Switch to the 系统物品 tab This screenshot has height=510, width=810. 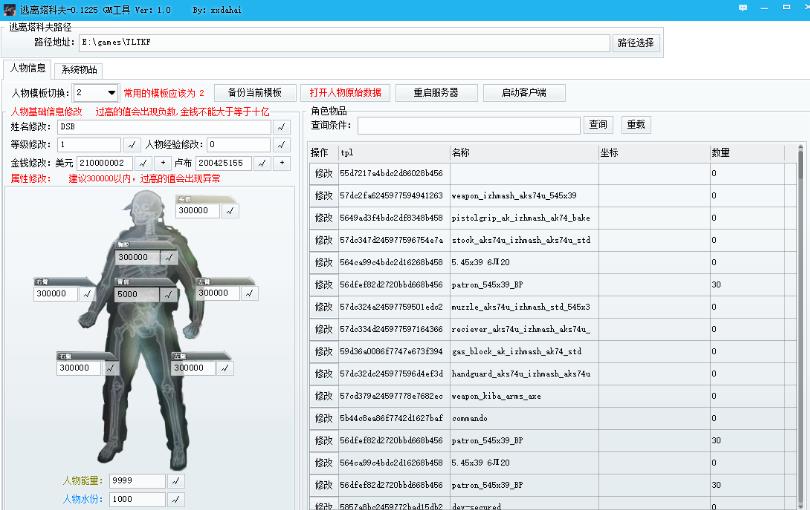(x=79, y=70)
